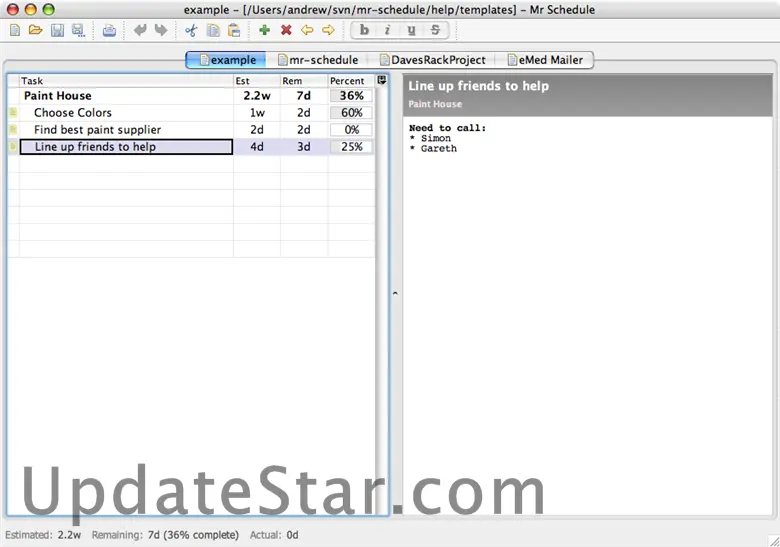Click Remaining 7d status bar entry
780x547 pixels.
(x=165, y=535)
